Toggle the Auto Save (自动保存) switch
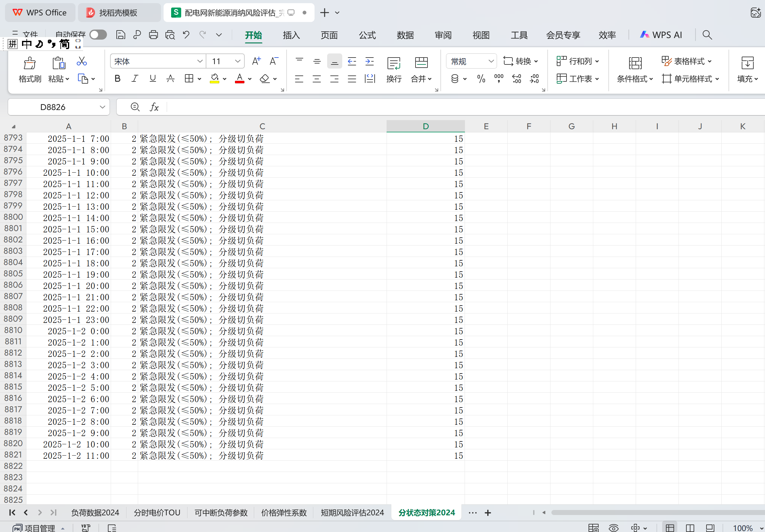Viewport: 765px width, 532px height. pos(98,35)
